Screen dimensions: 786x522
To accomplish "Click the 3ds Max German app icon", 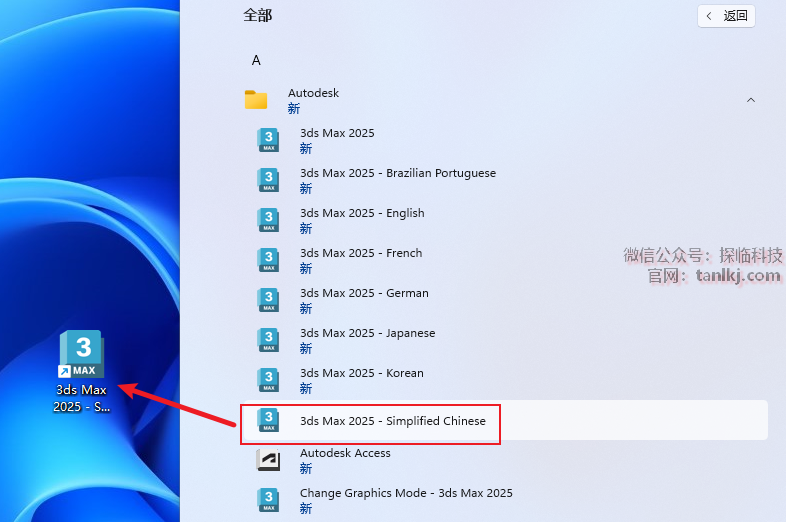I will click(268, 300).
